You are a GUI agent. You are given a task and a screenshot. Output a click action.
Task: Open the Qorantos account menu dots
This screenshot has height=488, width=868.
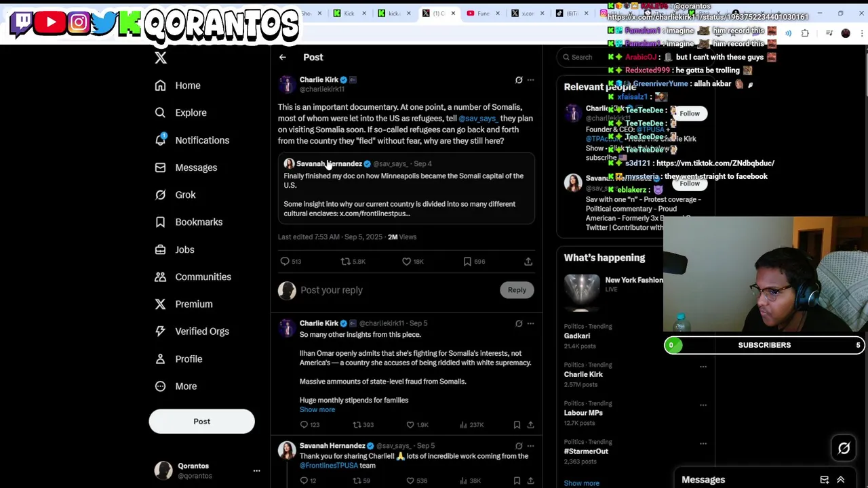click(x=256, y=470)
